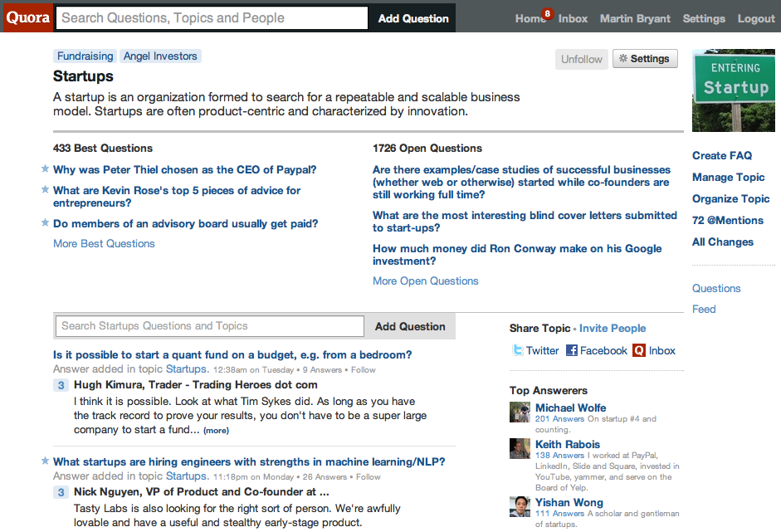
Task: Focus the Search Startups Questions and Topics field
Action: [210, 326]
